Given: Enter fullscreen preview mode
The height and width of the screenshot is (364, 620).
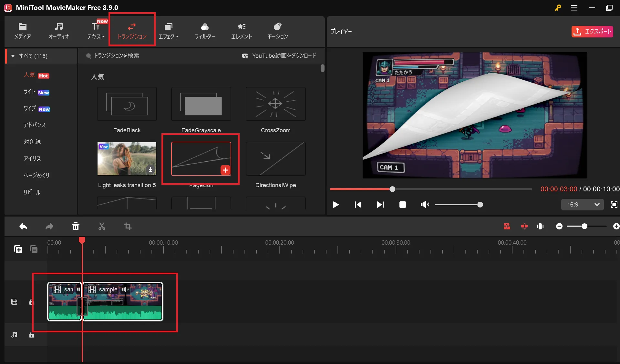Looking at the screenshot, I should point(614,205).
